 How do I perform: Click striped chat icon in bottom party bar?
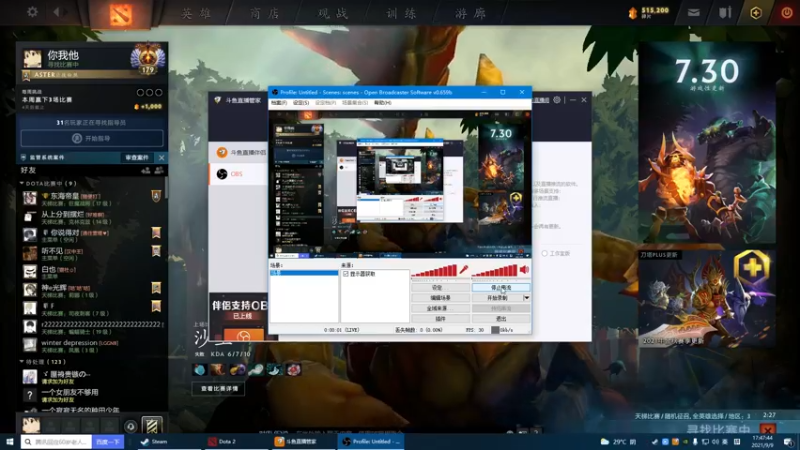pos(152,426)
